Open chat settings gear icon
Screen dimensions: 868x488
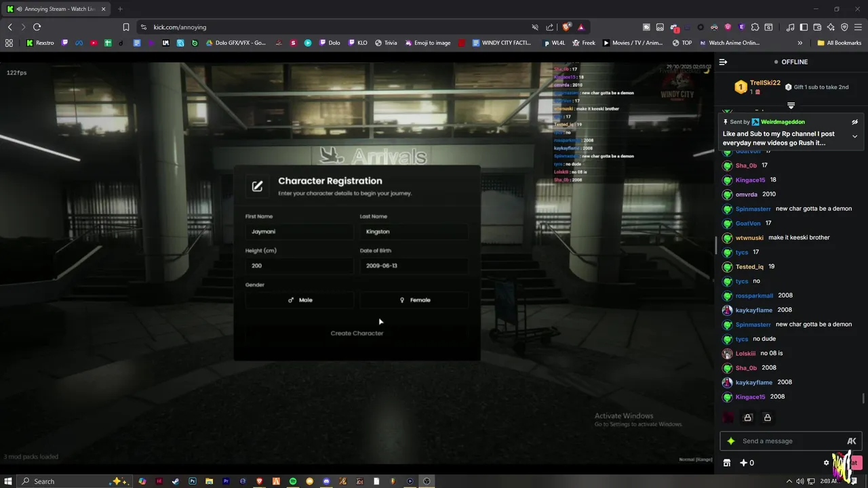(x=826, y=463)
